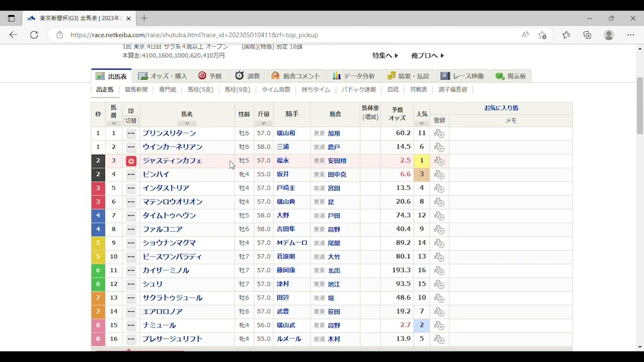The width and height of the screenshot is (644, 362).
Task: Switch to オッズ・購入 tab
Action: tap(163, 76)
